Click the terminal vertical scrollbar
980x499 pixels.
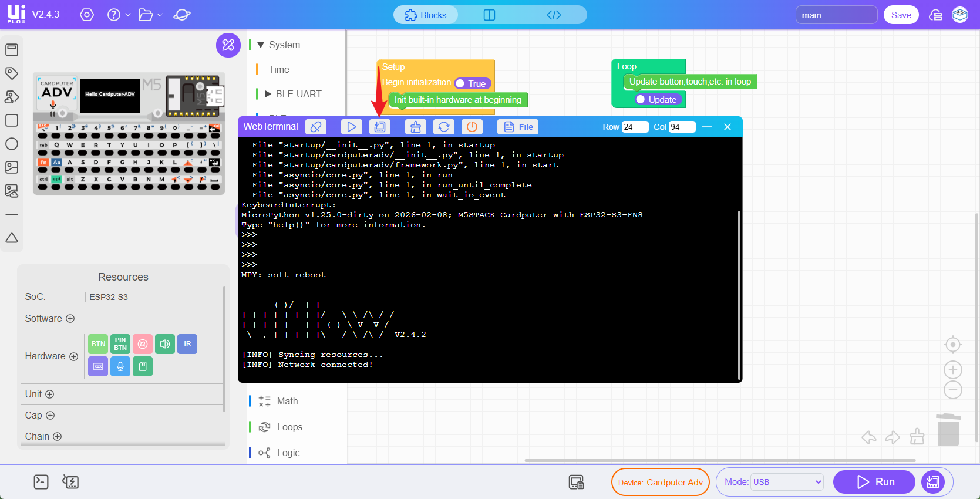click(739, 294)
